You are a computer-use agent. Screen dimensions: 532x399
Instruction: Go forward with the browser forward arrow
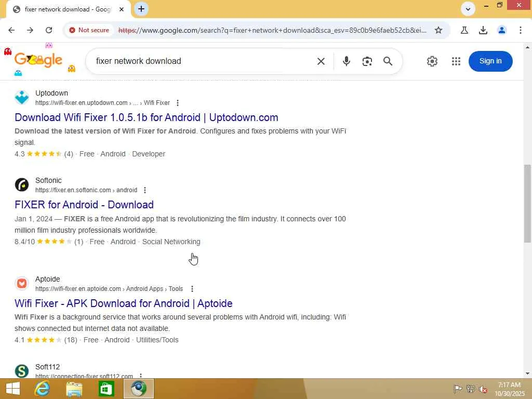click(x=30, y=30)
